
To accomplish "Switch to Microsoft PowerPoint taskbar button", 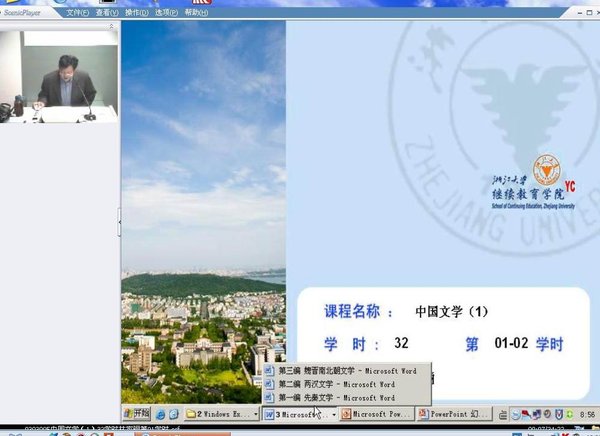I will [x=377, y=413].
